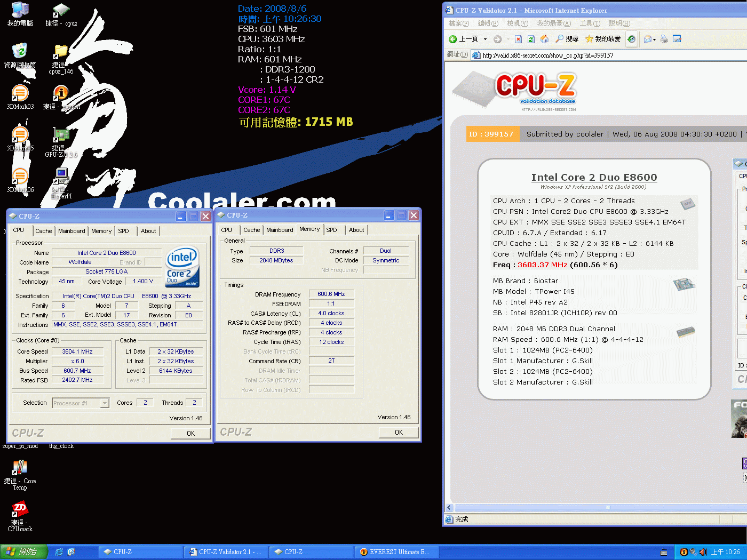Click the Back button in Internet Explorer

(x=463, y=39)
